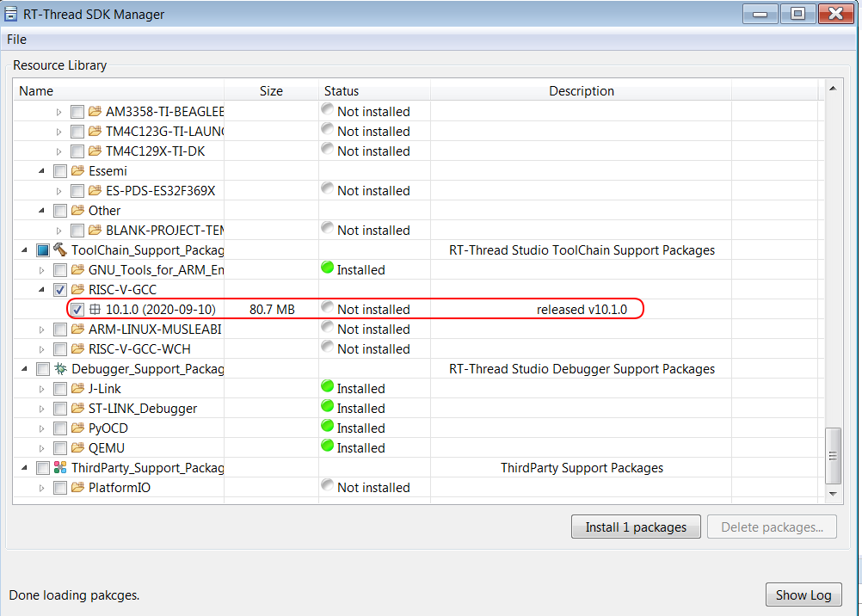Image resolution: width=862 pixels, height=616 pixels.
Task: Click the SDK Manager title bar icon
Action: pyautogui.click(x=10, y=15)
